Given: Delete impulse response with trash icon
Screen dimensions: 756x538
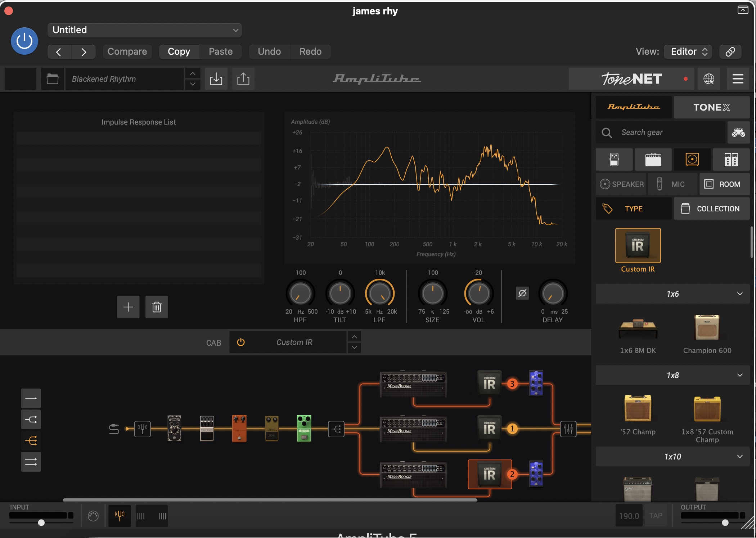Looking at the screenshot, I should pyautogui.click(x=157, y=307).
